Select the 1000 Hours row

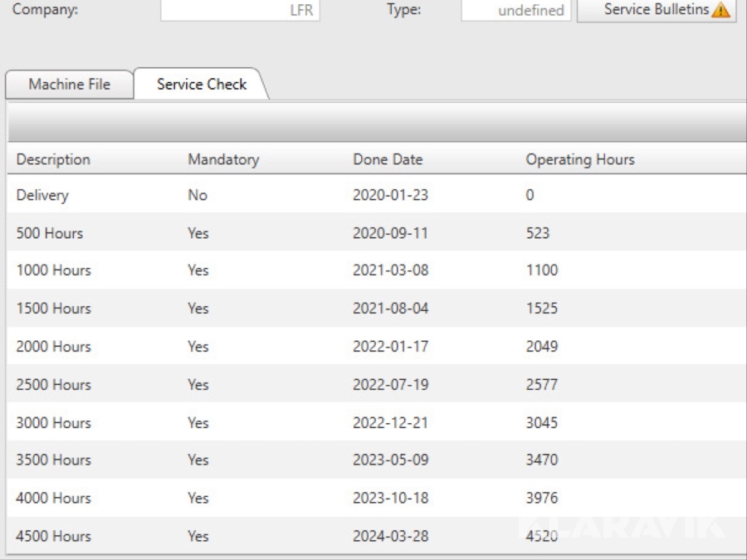click(377, 270)
